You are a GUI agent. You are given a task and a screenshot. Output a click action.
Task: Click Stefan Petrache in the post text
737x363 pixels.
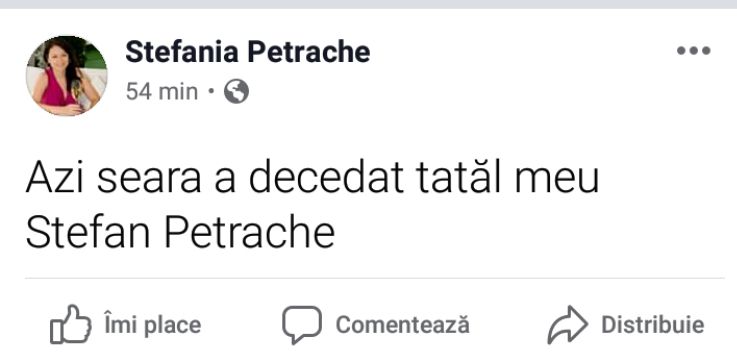(x=180, y=232)
